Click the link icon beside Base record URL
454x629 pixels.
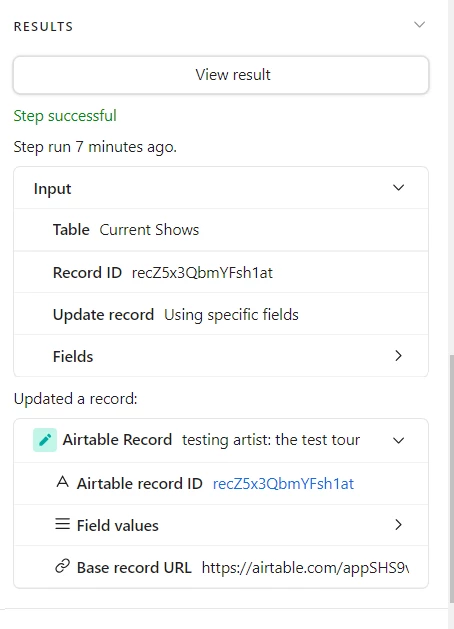[x=63, y=566]
